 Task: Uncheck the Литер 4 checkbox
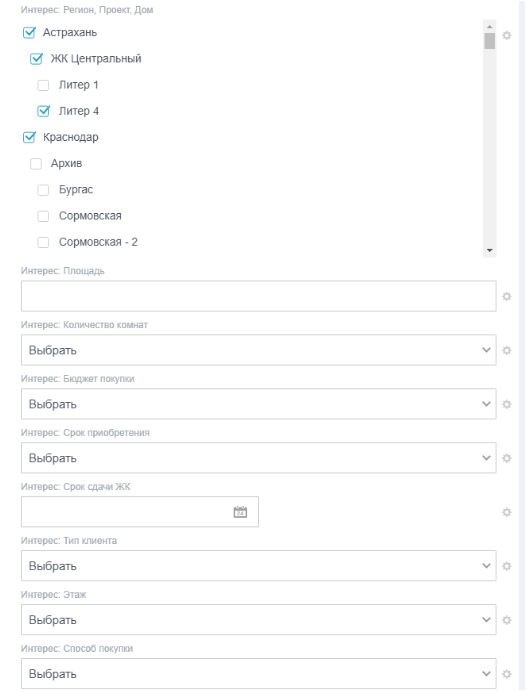pos(43,111)
